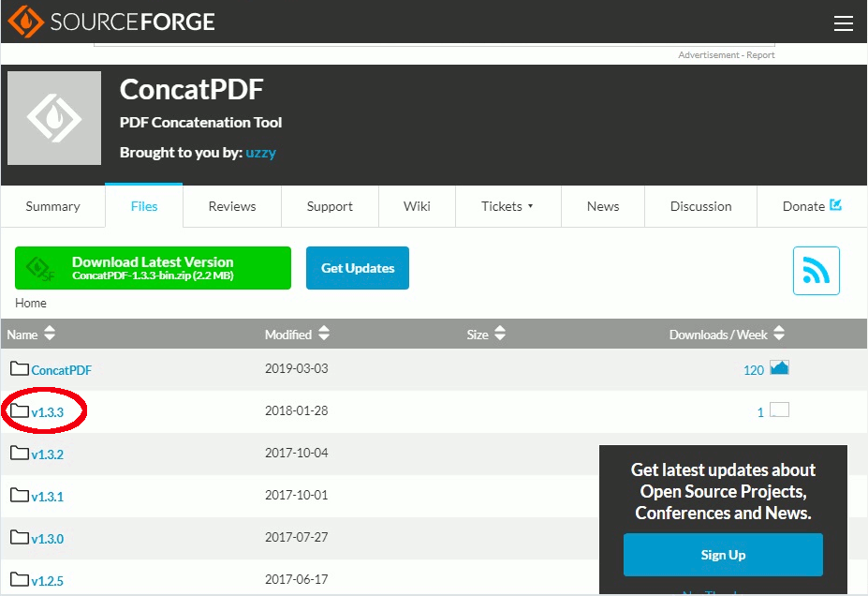Click the v1.3.1 folder icon
The width and height of the screenshot is (868, 596).
click(x=20, y=495)
